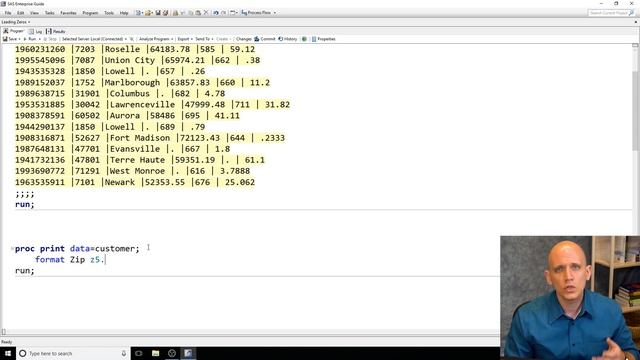Screen dimensions: 640x360
Task: Open the Tools menu
Action: click(x=109, y=13)
